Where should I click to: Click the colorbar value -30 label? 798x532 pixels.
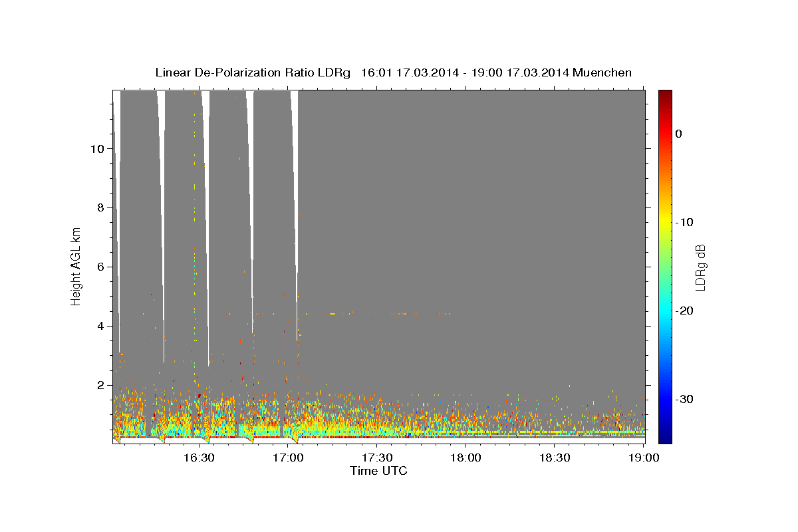[684, 399]
